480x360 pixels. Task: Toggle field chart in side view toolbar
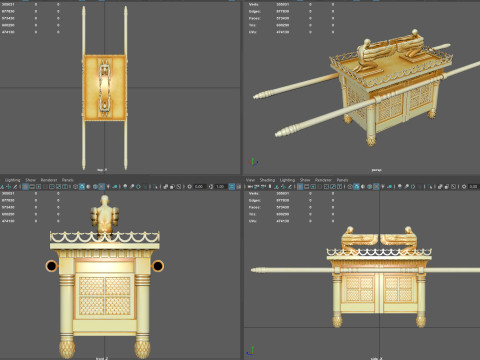[x=326, y=187]
